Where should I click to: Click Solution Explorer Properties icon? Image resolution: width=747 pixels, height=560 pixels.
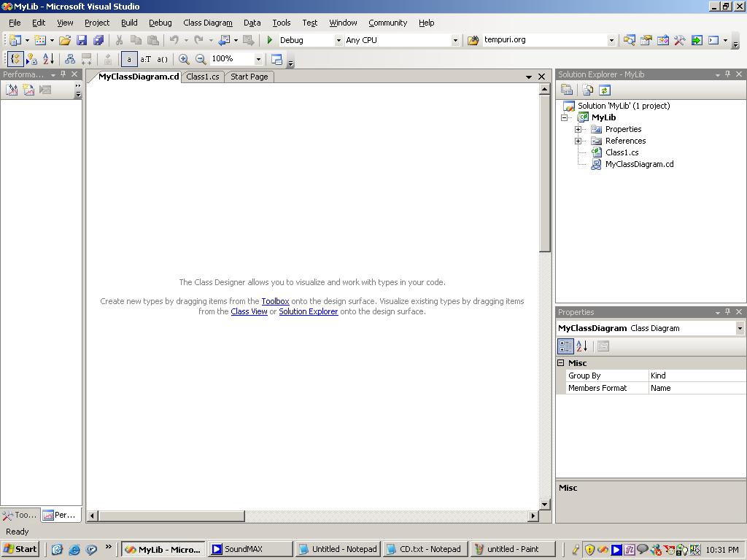point(567,90)
